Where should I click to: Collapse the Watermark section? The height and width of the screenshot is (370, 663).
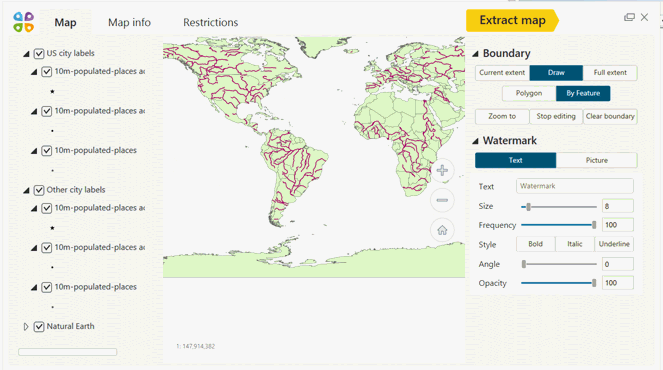click(475, 141)
